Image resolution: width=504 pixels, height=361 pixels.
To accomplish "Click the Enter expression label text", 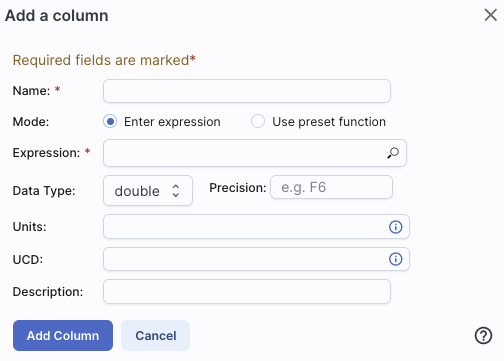I will pyautogui.click(x=172, y=122).
